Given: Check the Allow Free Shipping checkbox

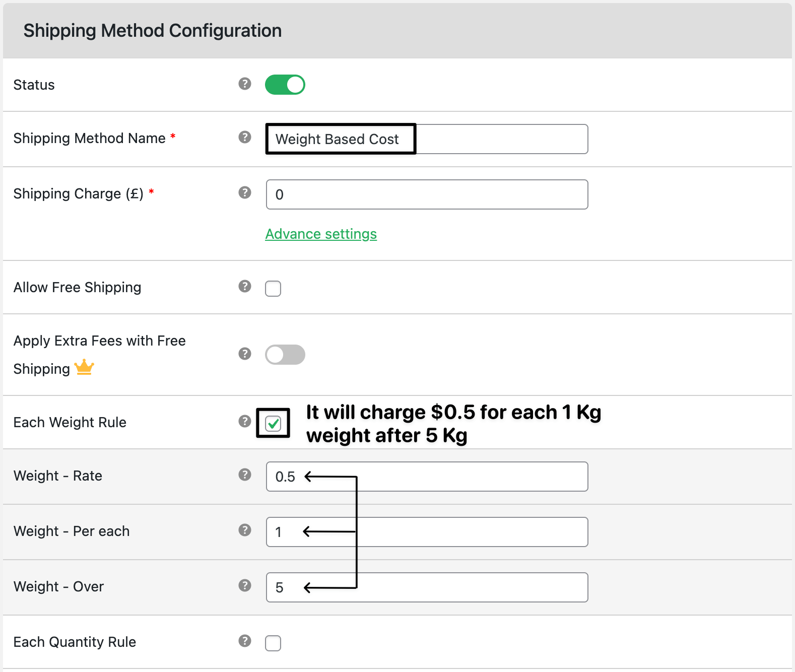Looking at the screenshot, I should (273, 289).
